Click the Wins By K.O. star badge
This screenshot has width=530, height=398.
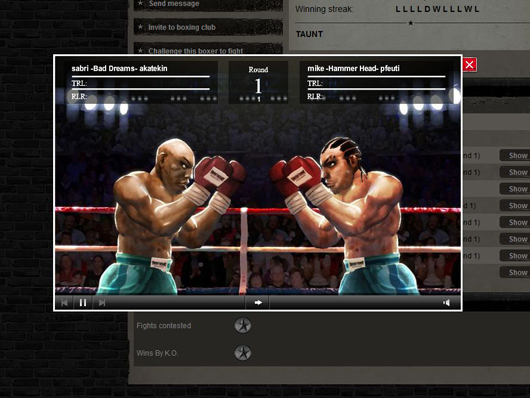pyautogui.click(x=243, y=353)
